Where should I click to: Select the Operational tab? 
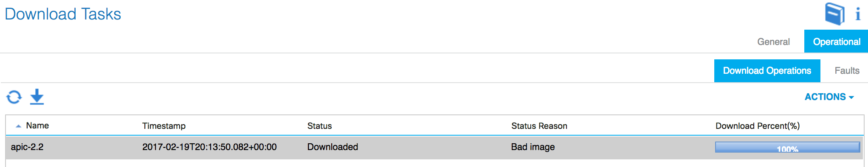point(836,42)
